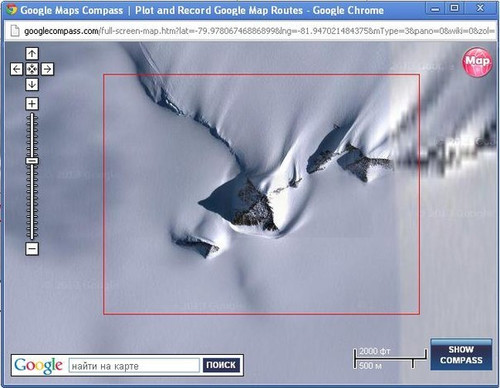500x388 pixels.
Task: Click the Chrome icon in title bar
Action: [11, 10]
